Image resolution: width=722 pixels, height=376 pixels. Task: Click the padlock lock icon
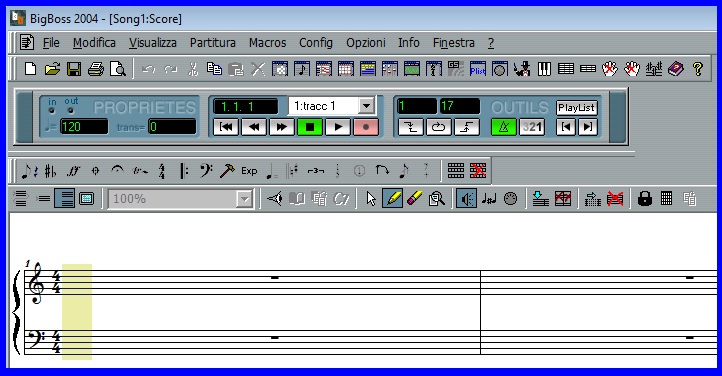pos(645,199)
